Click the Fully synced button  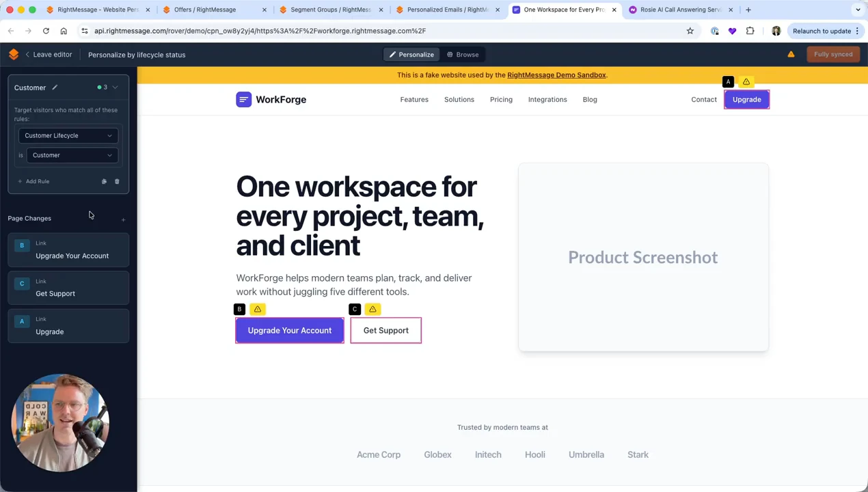pyautogui.click(x=833, y=54)
